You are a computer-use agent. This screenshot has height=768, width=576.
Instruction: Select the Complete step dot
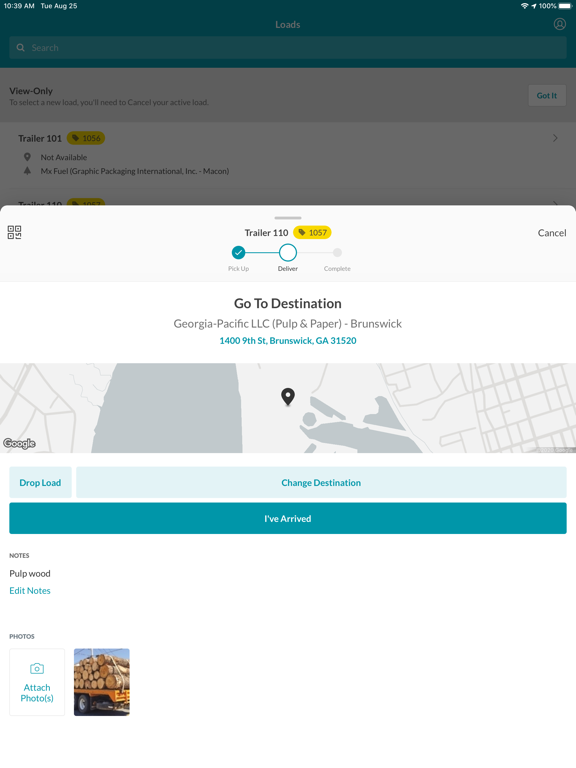coord(337,253)
